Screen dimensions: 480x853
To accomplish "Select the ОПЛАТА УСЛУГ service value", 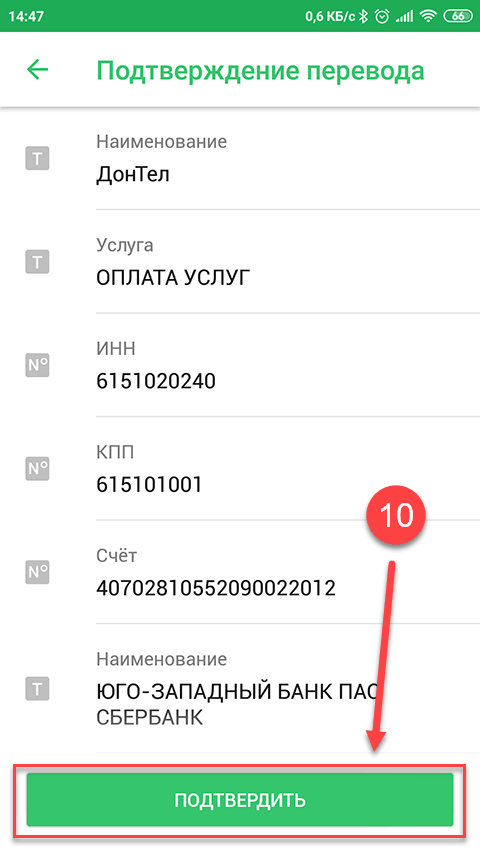I will (x=174, y=279).
